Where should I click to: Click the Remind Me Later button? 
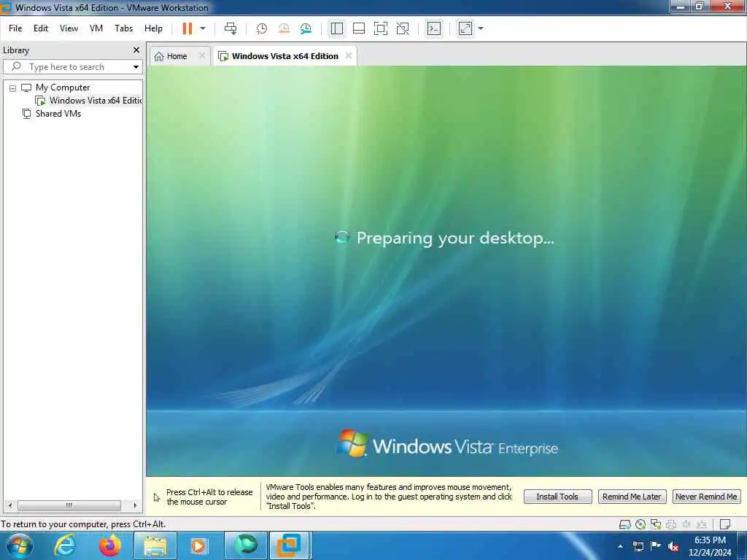(x=632, y=497)
